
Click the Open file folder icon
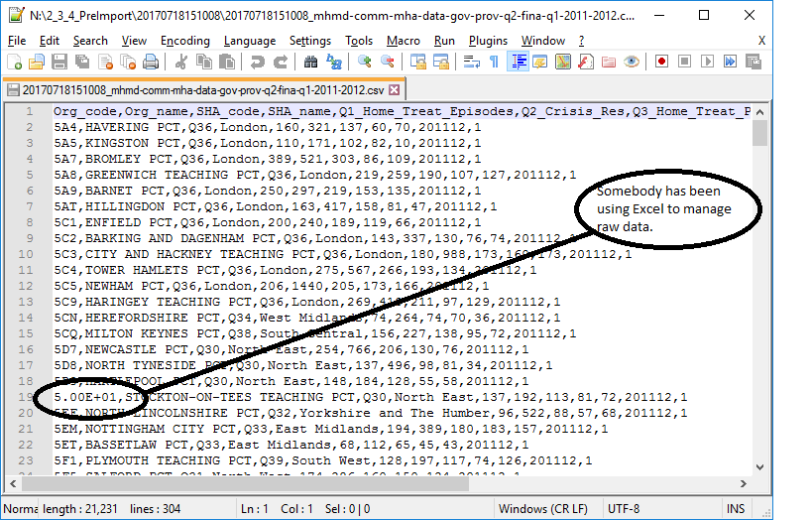pyautogui.click(x=37, y=63)
